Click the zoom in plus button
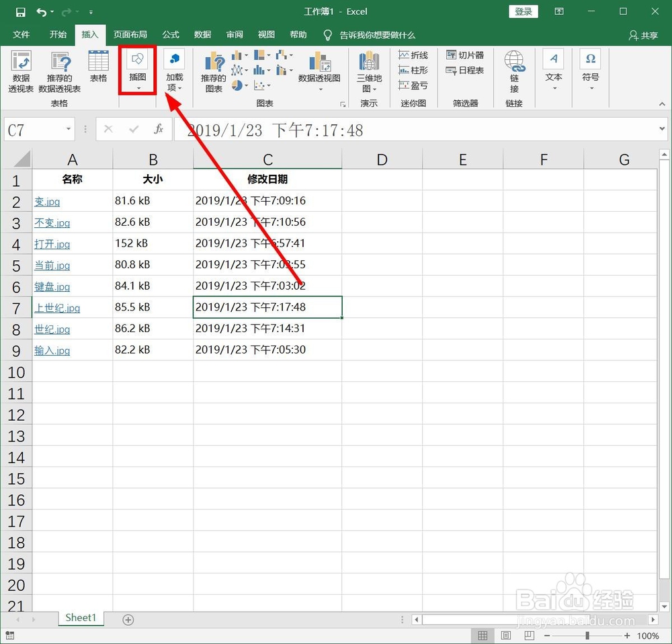Viewport: 672px width, 644px height. 627,635
